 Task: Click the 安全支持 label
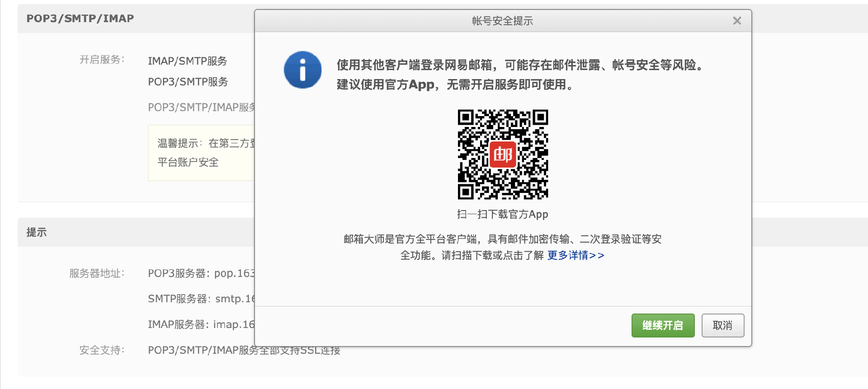click(102, 350)
